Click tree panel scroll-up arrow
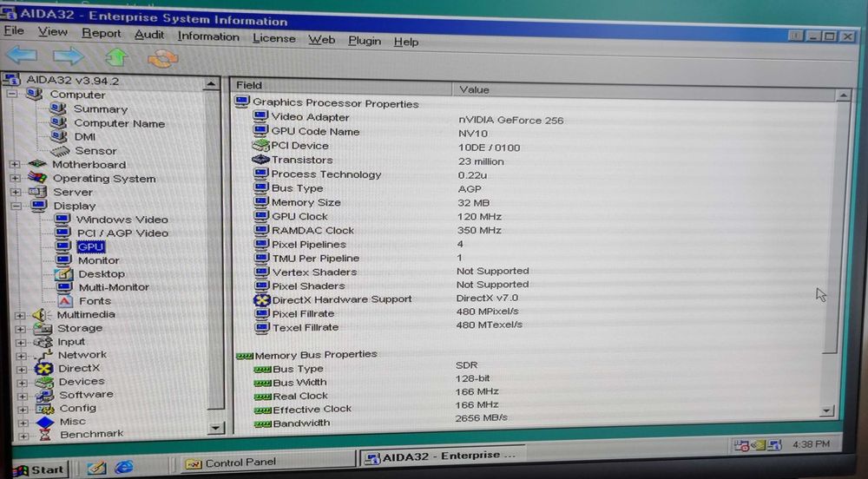This screenshot has width=868, height=479. point(211,84)
